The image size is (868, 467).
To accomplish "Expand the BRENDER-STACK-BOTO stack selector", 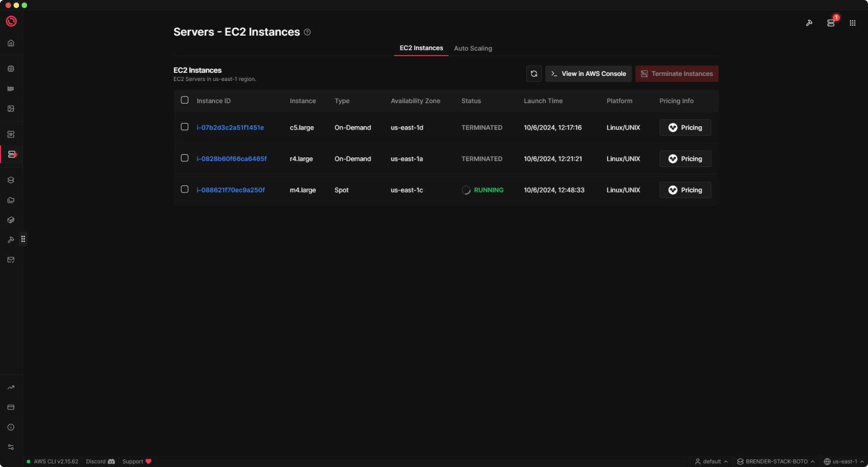I will click(x=776, y=461).
